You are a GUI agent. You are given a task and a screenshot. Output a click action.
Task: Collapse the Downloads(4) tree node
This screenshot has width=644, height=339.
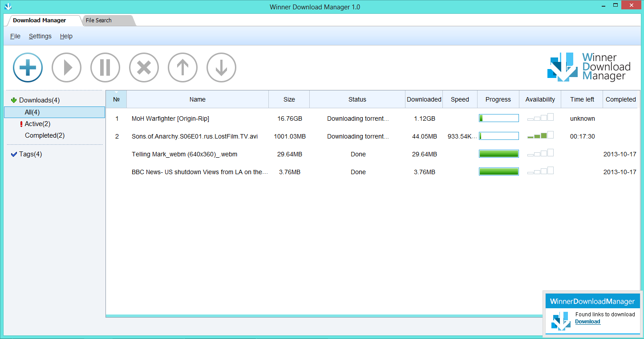(39, 100)
